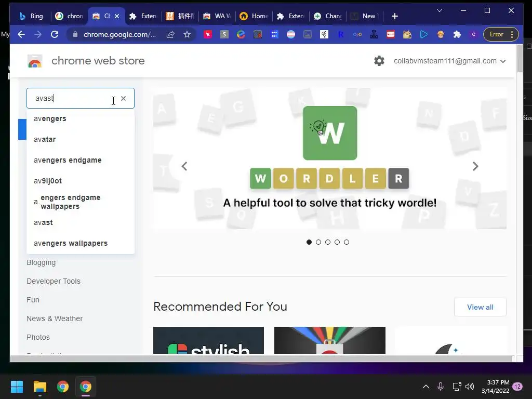
Task: Select the 'engers endgame wallpapers' suggestion
Action: 81,202
